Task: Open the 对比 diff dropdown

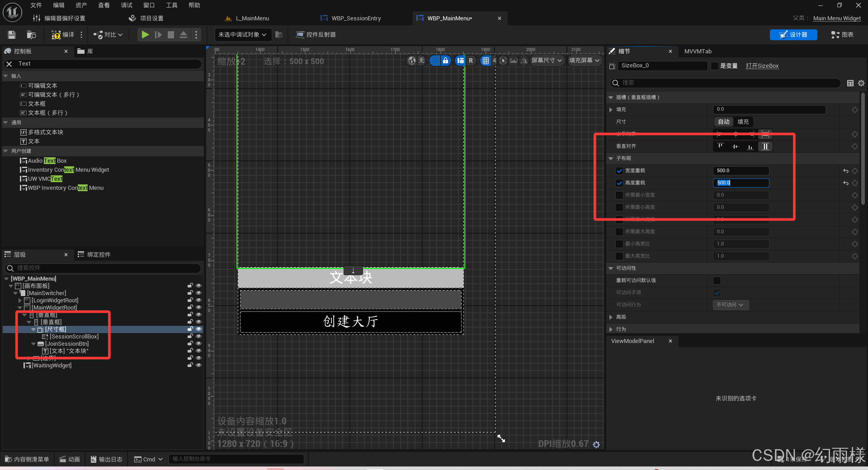Action: pos(108,35)
